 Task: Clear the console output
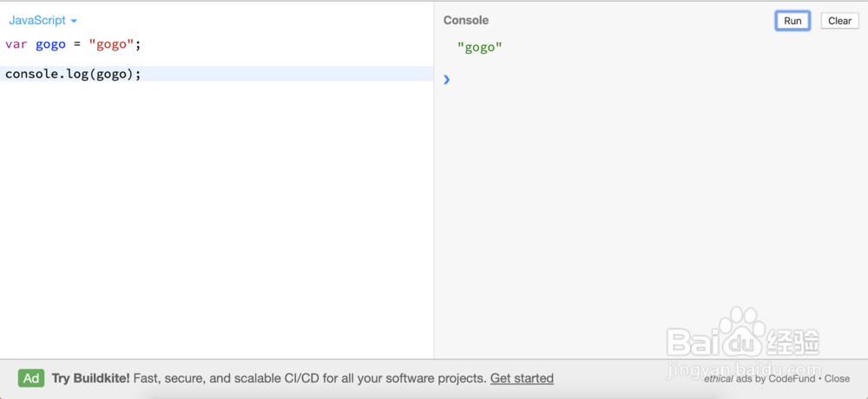[839, 21]
